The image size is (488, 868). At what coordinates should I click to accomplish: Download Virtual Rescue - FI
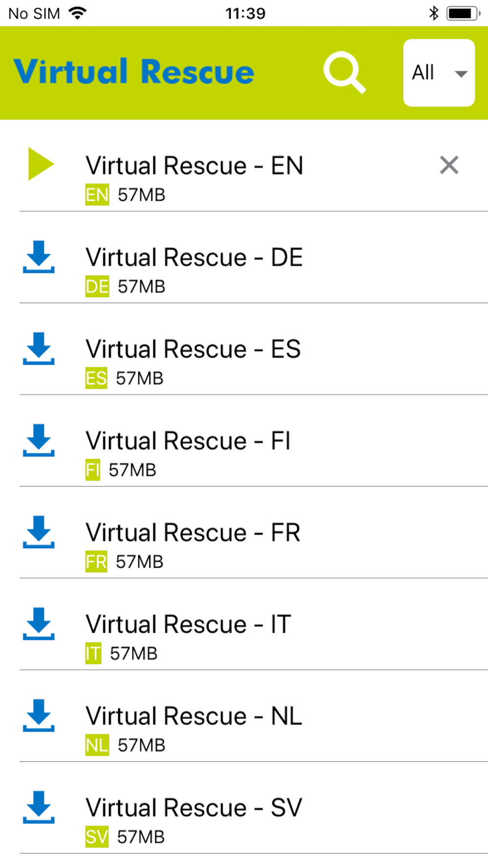click(x=39, y=440)
